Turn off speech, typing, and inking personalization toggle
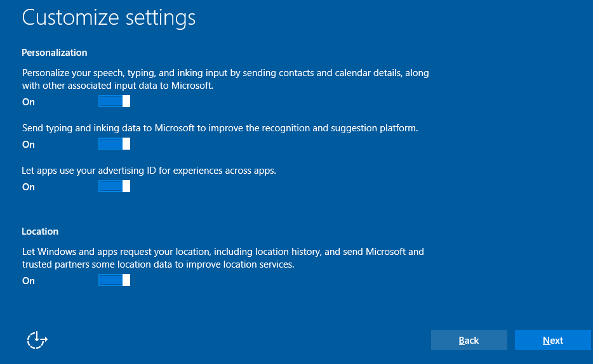Screen dimensions: 593x364 [x=114, y=101]
